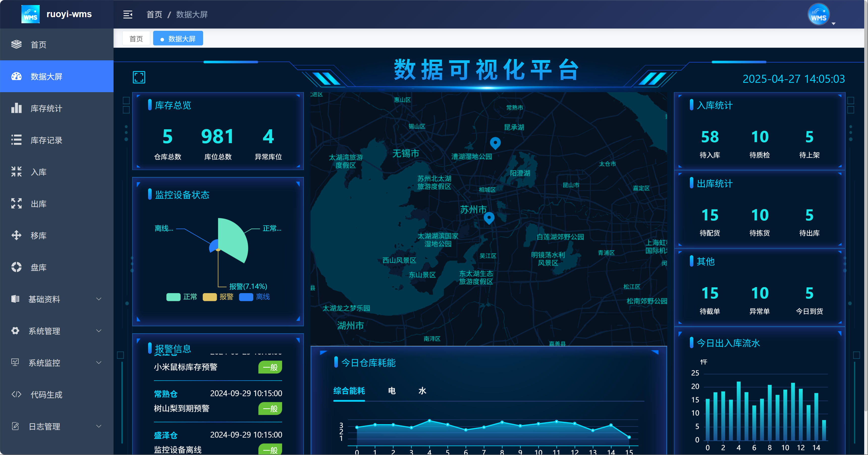Viewport: 868px width, 455px height.
Task: Click the 库存记录 list icon
Action: pyautogui.click(x=16, y=140)
